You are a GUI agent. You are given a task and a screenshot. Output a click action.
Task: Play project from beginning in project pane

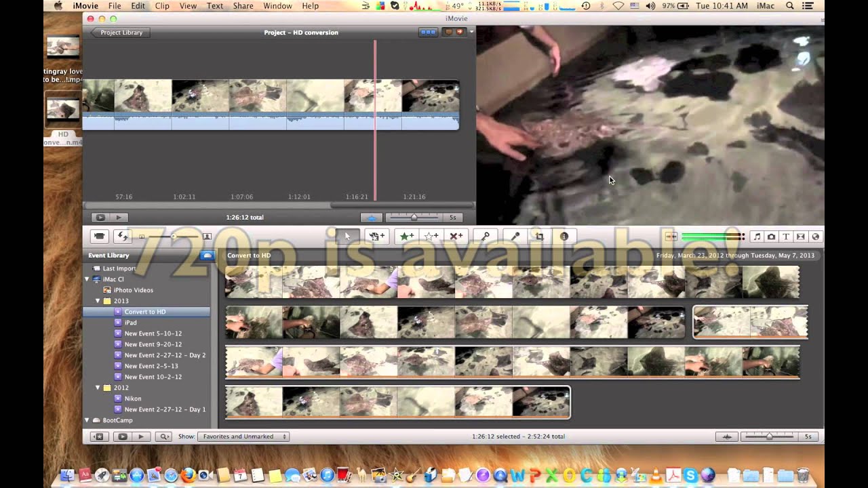coord(118,218)
